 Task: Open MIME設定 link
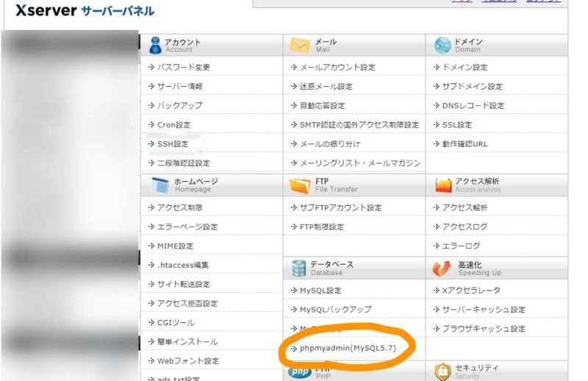click(175, 246)
